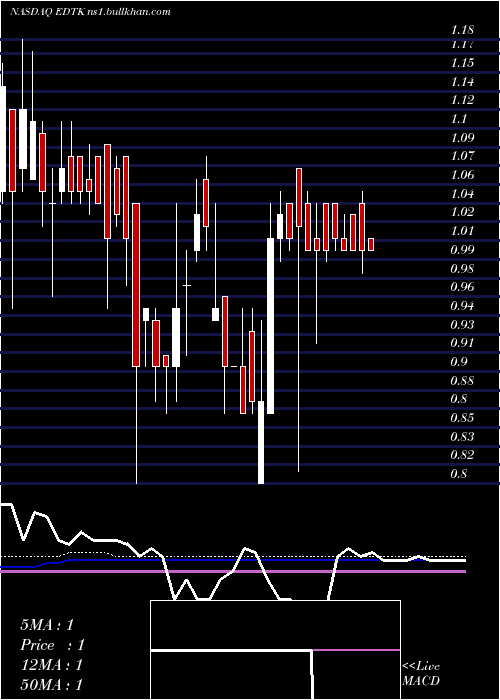Click the 0.99 price level label
This screenshot has height=700, width=500.
tap(462, 250)
